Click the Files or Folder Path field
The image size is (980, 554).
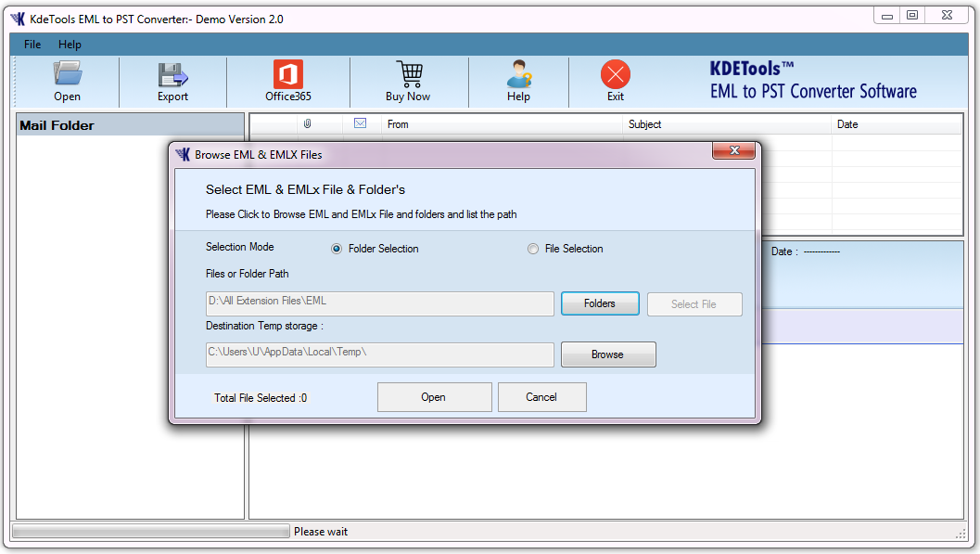pyautogui.click(x=380, y=303)
